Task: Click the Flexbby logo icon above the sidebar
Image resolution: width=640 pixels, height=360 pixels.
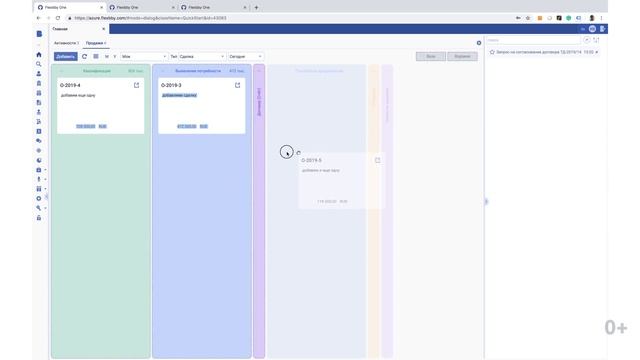Action: click(x=39, y=34)
